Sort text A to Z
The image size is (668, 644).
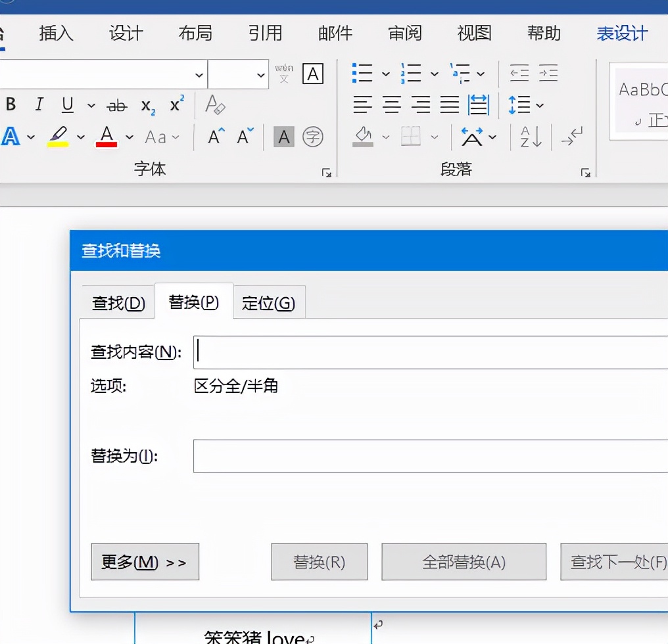(531, 137)
